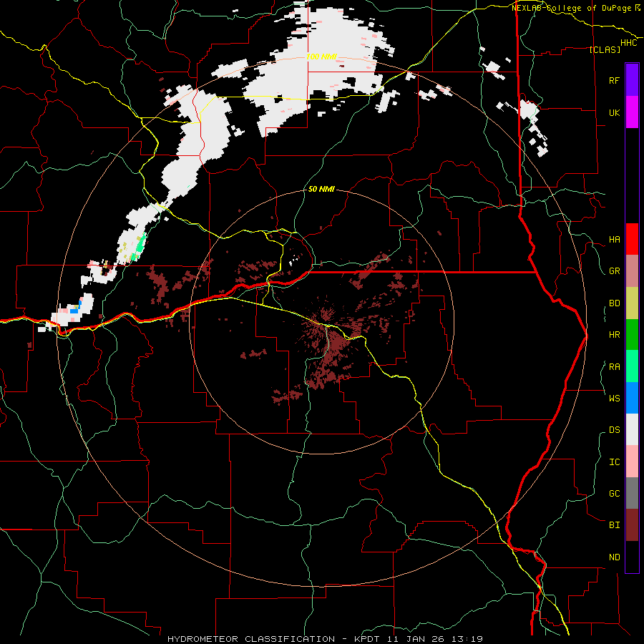644x644 pixels.
Task: Click the DS legend label
Action: click(x=614, y=430)
